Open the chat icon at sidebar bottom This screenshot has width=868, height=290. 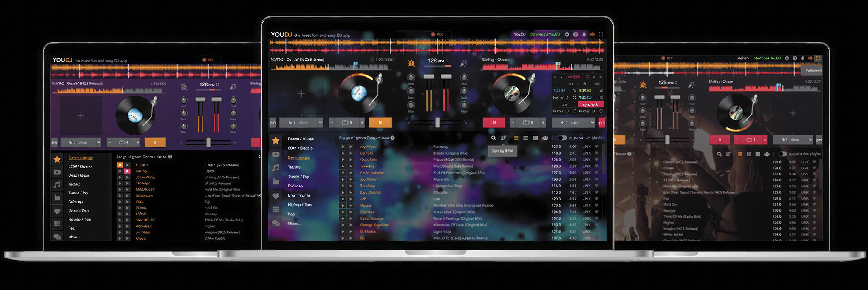tap(276, 223)
